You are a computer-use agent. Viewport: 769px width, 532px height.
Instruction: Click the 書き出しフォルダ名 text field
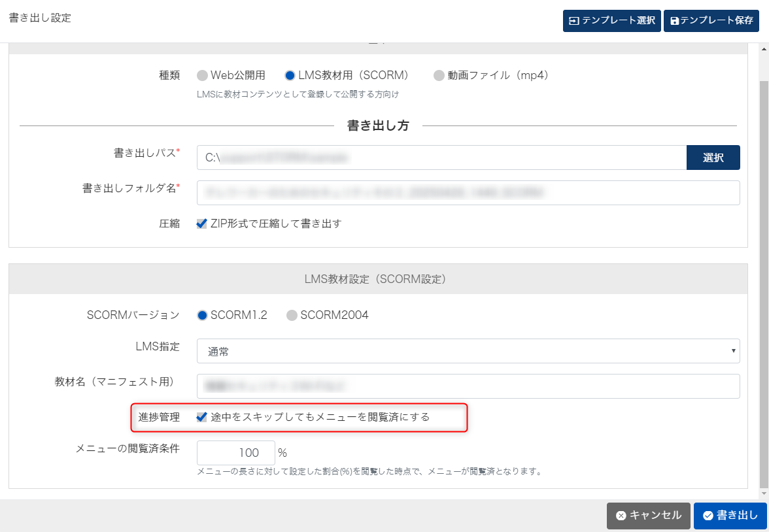[468, 193]
